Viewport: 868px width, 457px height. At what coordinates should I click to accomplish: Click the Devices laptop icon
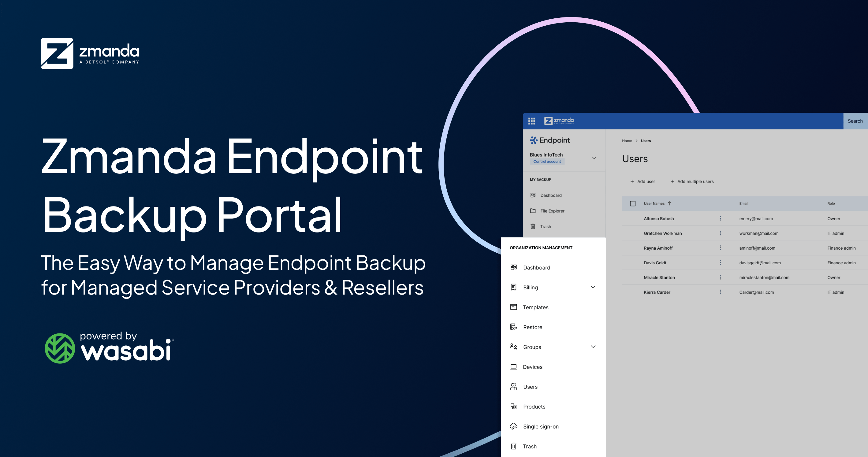(x=513, y=367)
